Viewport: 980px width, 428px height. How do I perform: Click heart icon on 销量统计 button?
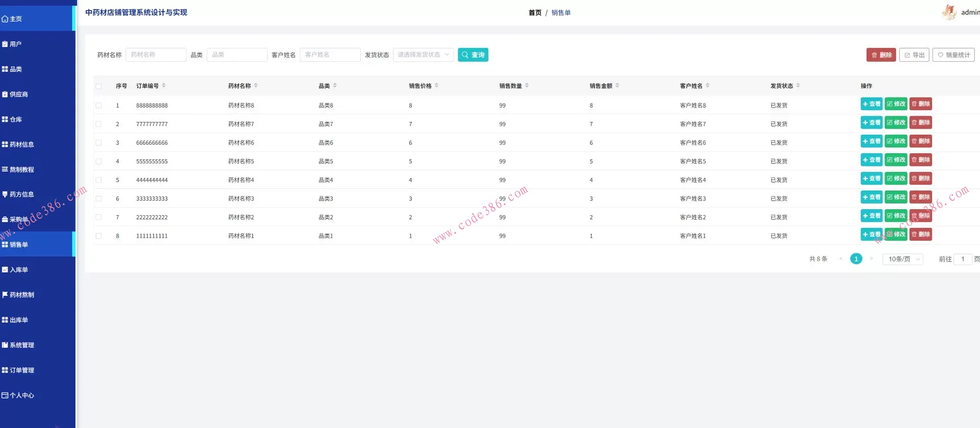pos(940,55)
